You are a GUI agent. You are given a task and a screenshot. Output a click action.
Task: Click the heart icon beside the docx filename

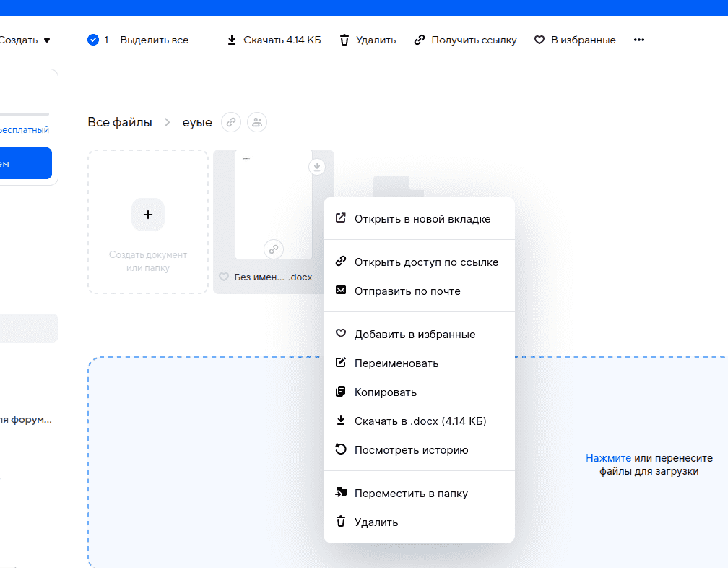point(224,277)
